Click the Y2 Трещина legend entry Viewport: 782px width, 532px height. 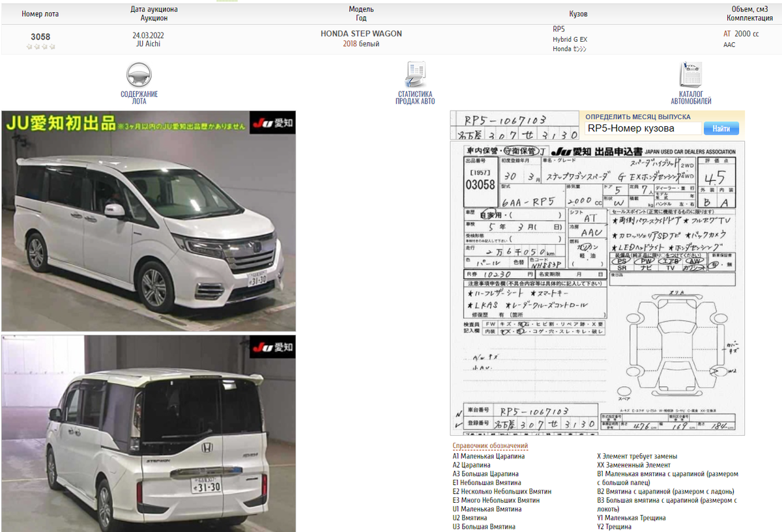pos(614,527)
